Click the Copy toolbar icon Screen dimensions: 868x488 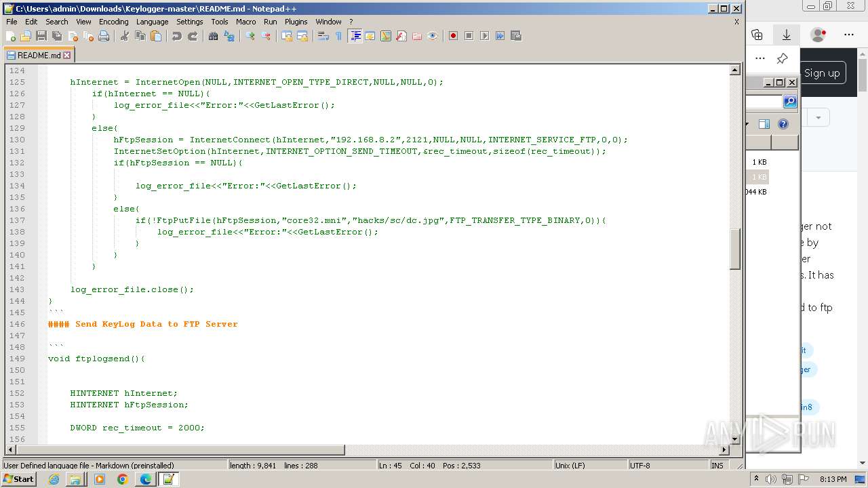click(140, 36)
